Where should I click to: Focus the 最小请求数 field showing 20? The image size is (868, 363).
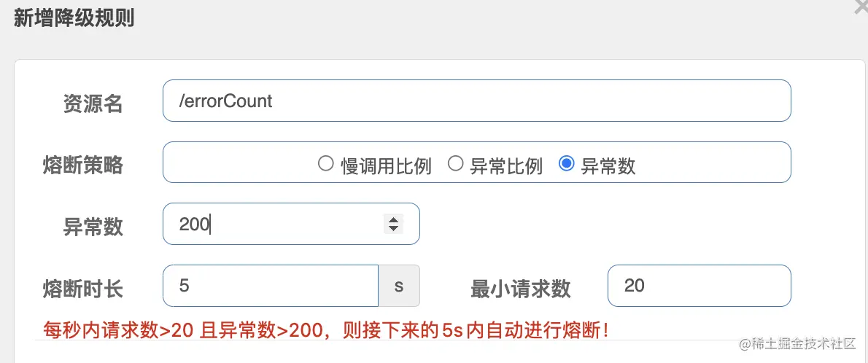[700, 286]
